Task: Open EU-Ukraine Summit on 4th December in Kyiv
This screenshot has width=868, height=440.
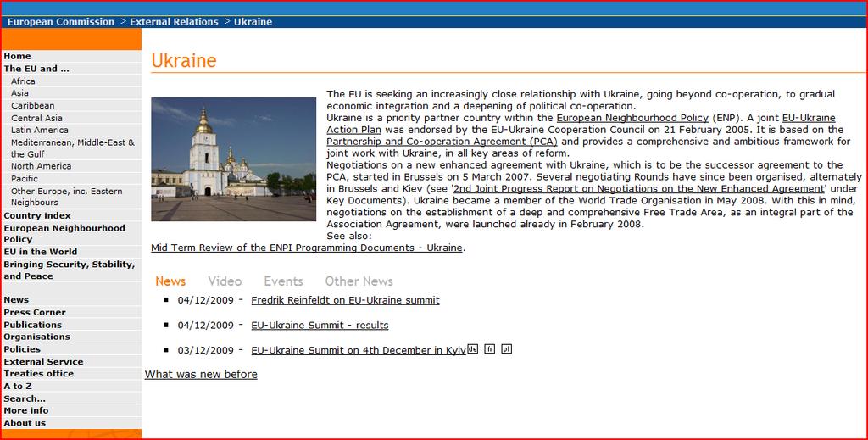Action: (359, 350)
